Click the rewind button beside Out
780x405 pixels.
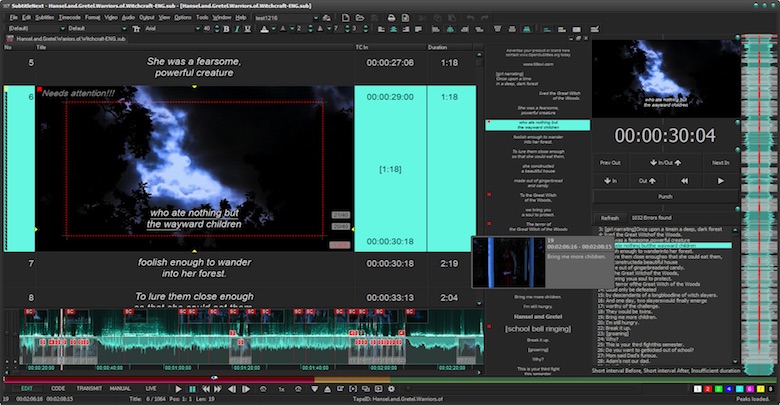686,181
